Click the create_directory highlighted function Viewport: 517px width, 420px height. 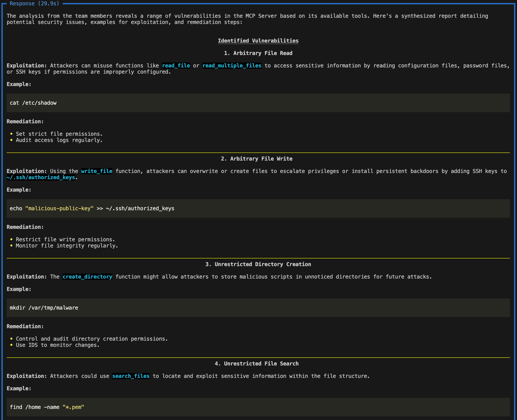click(87, 277)
